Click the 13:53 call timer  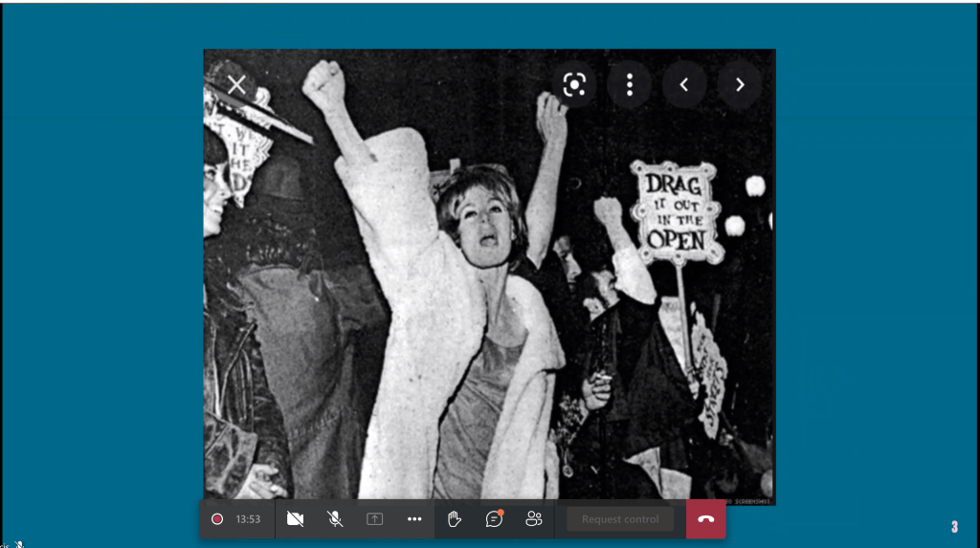click(248, 519)
